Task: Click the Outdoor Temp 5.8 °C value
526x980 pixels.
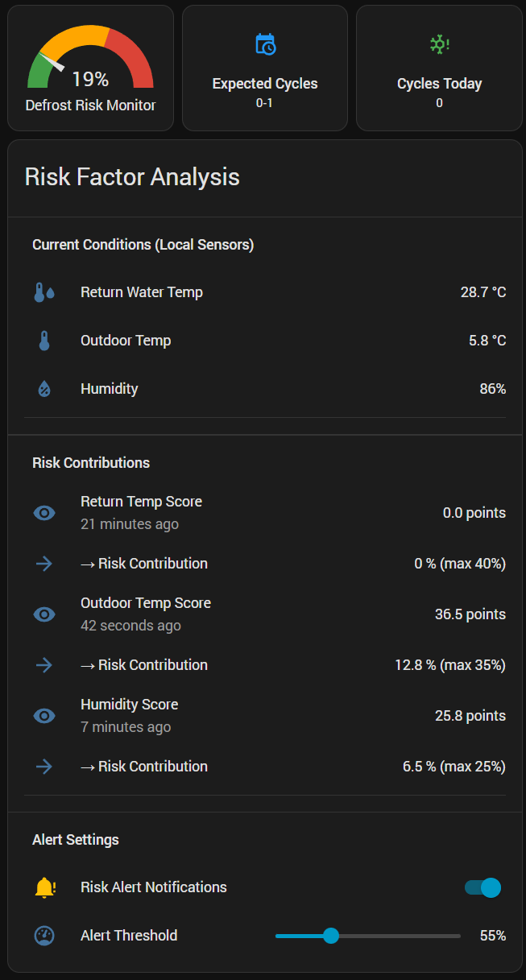Action: 487,341
